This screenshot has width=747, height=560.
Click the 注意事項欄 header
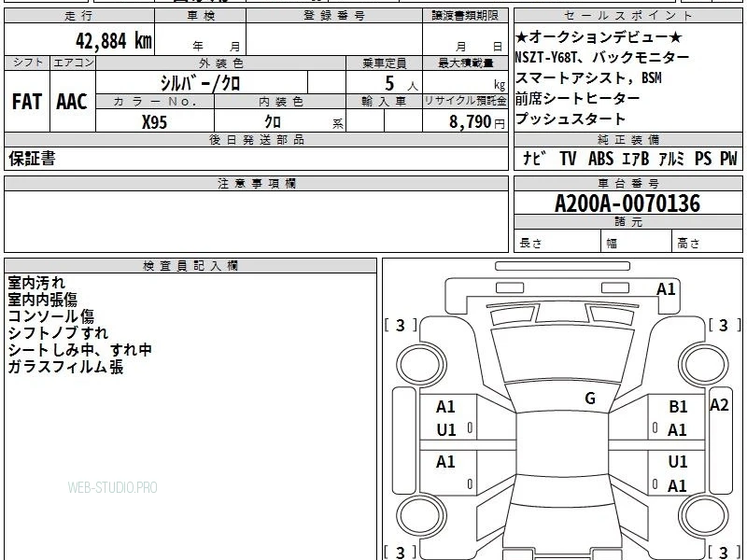[x=256, y=183]
